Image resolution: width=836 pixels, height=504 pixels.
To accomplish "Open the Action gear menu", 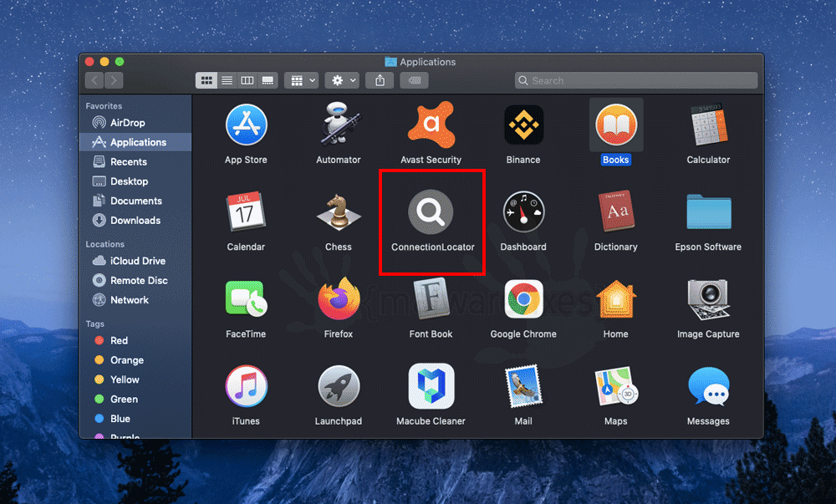I will [342, 80].
